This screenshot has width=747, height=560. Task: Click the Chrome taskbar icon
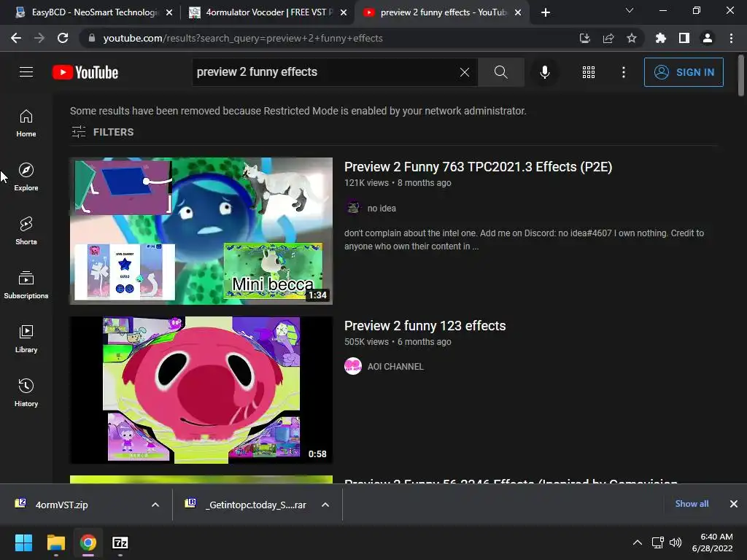88,542
